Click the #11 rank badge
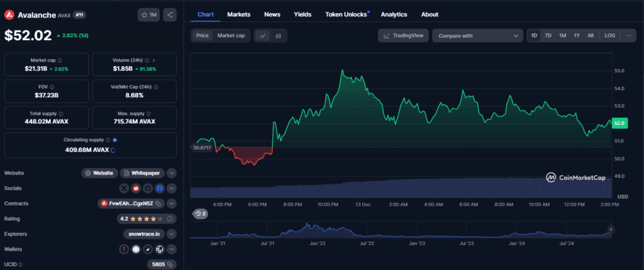644x270 pixels. point(79,15)
